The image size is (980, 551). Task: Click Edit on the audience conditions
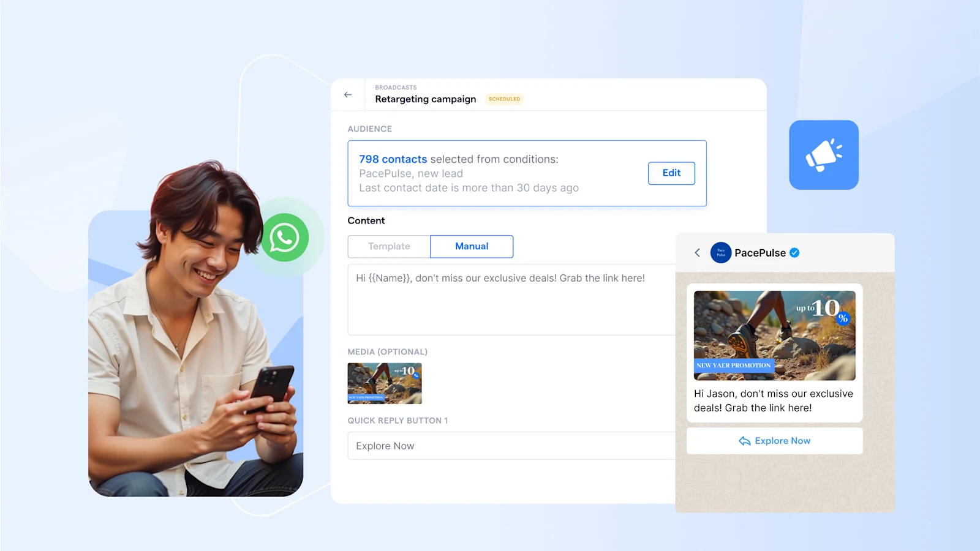671,173
